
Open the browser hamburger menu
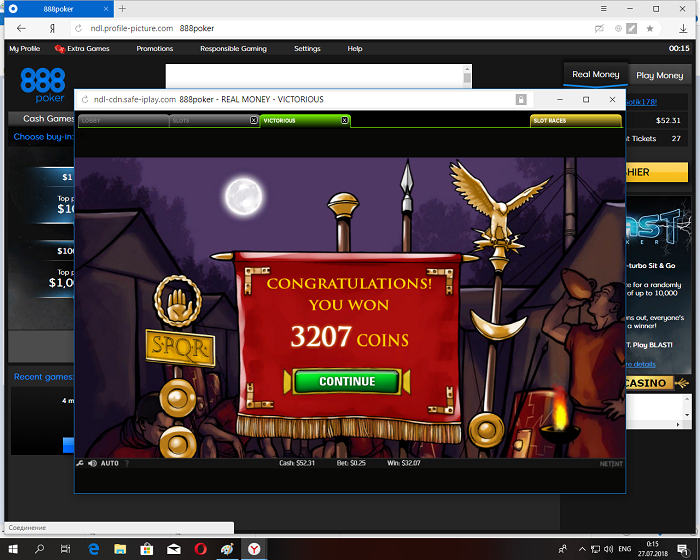604,8
